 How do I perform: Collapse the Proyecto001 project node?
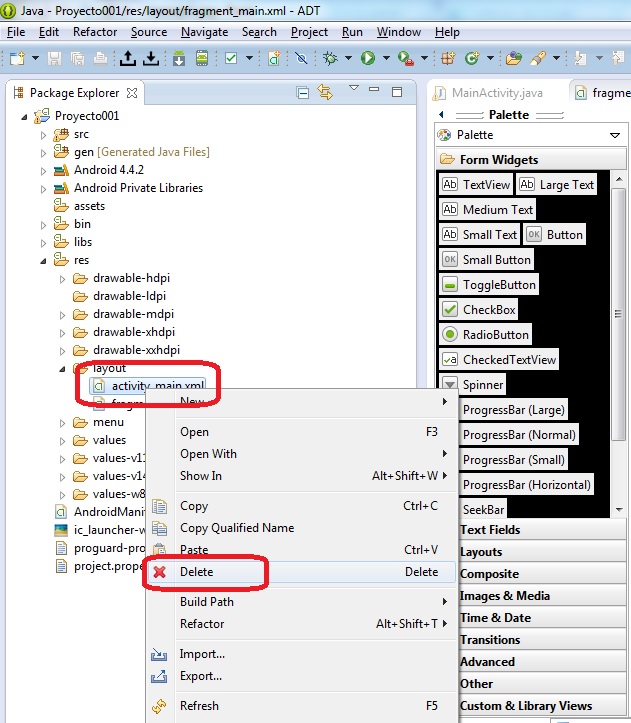tap(24, 117)
